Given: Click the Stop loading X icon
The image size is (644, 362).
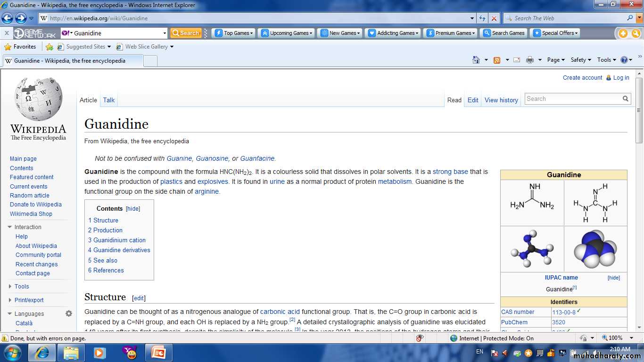Looking at the screenshot, I should [x=494, y=18].
